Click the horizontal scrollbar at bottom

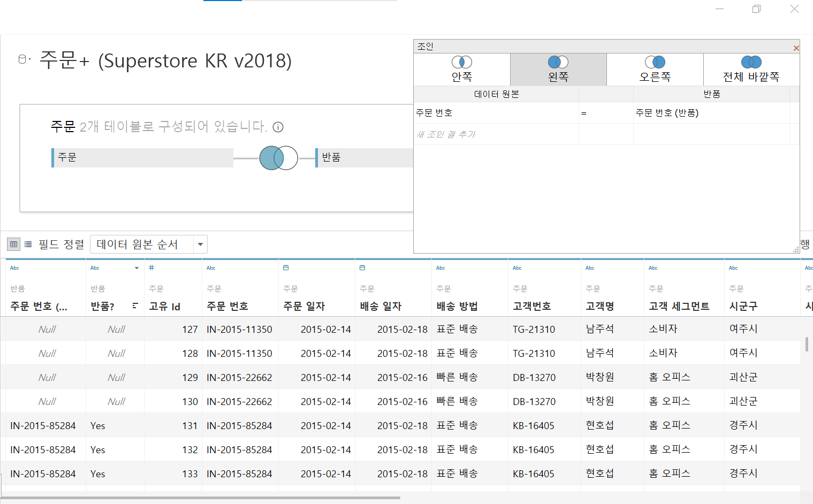(200, 498)
